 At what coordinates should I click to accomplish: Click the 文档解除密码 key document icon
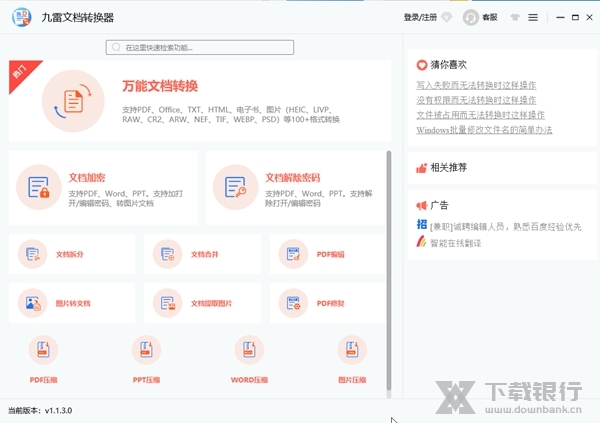pyautogui.click(x=235, y=187)
